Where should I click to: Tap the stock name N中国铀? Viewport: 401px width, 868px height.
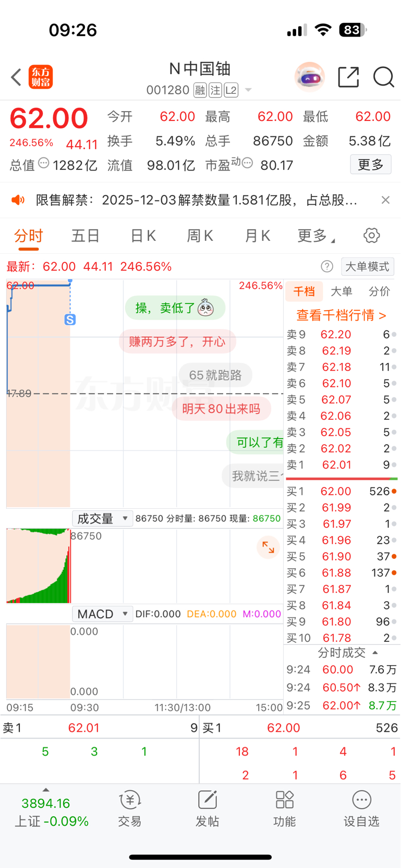[x=200, y=69]
